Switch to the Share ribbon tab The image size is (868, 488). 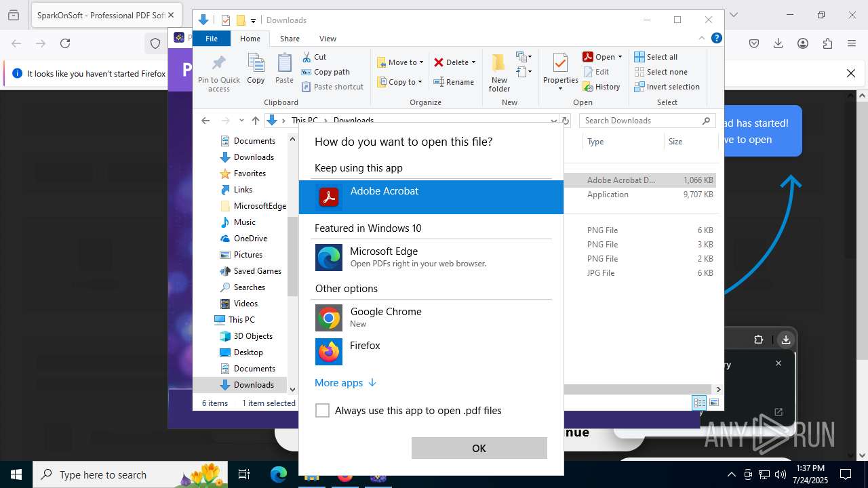290,39
